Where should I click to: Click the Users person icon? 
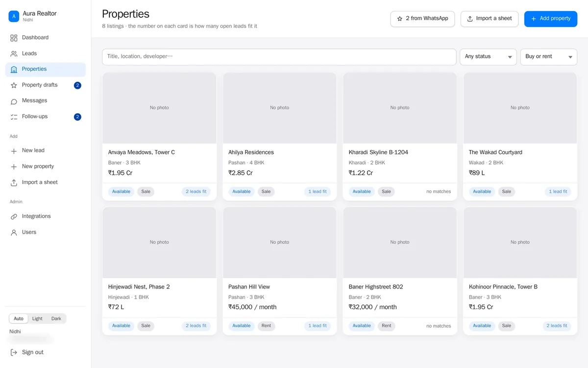pyautogui.click(x=14, y=233)
